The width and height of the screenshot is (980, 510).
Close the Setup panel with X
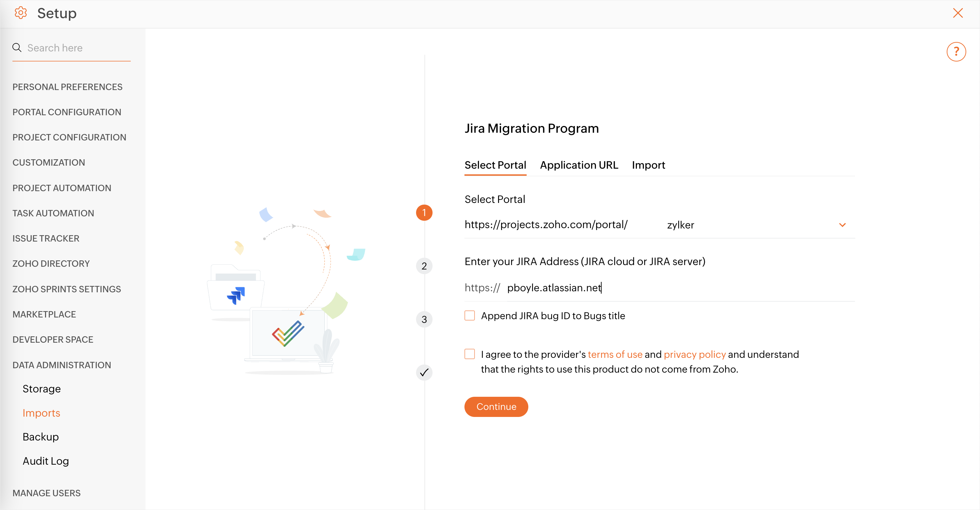pyautogui.click(x=957, y=13)
